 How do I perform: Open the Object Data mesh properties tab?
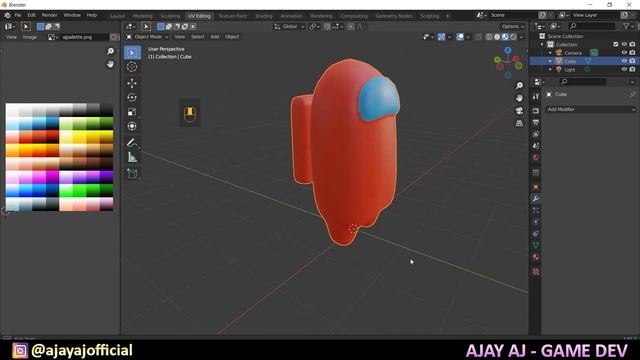click(x=536, y=245)
